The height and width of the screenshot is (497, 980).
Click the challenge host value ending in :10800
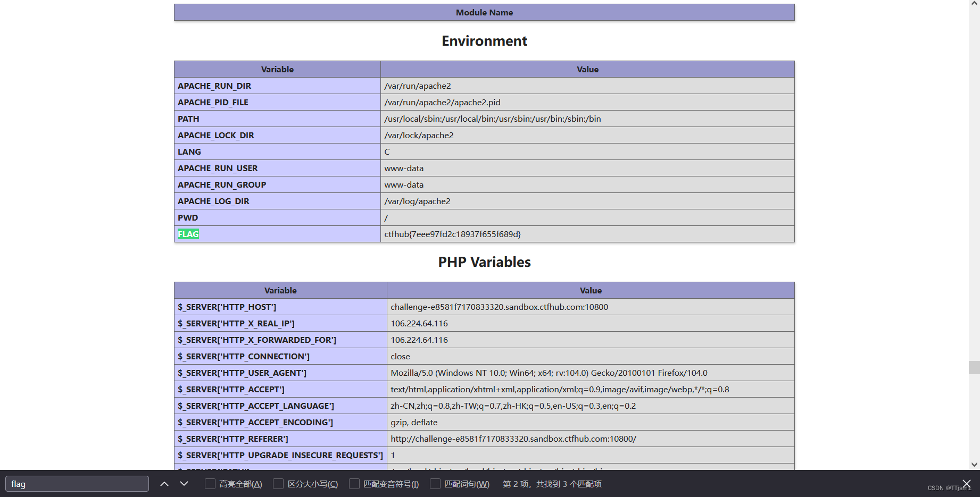click(499, 307)
